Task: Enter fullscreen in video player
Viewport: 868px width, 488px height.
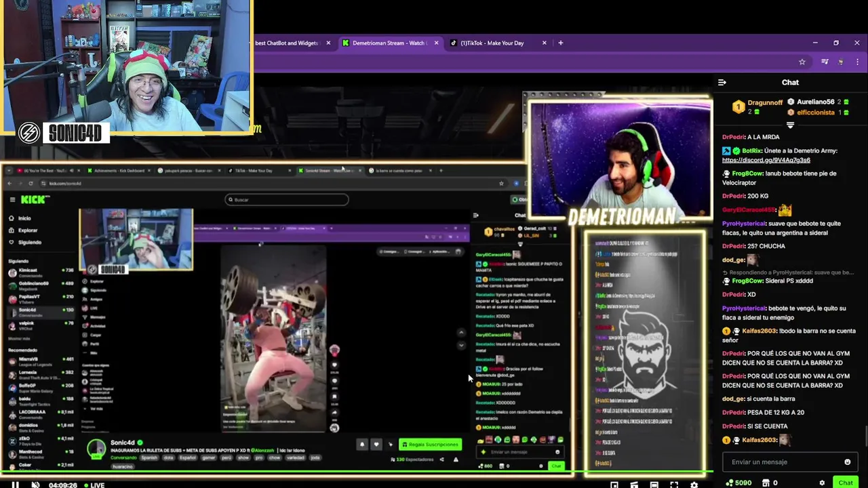Action: point(674,485)
